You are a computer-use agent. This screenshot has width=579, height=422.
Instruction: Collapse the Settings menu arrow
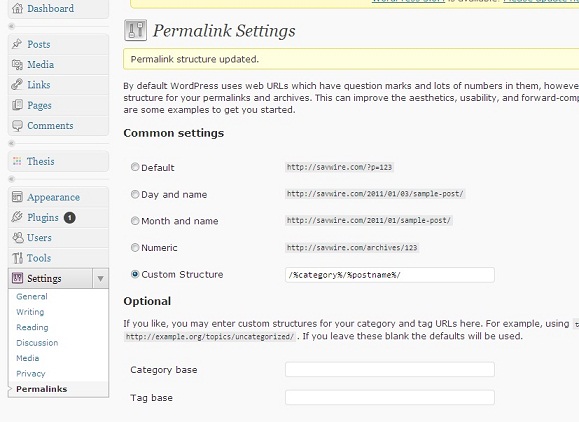100,278
